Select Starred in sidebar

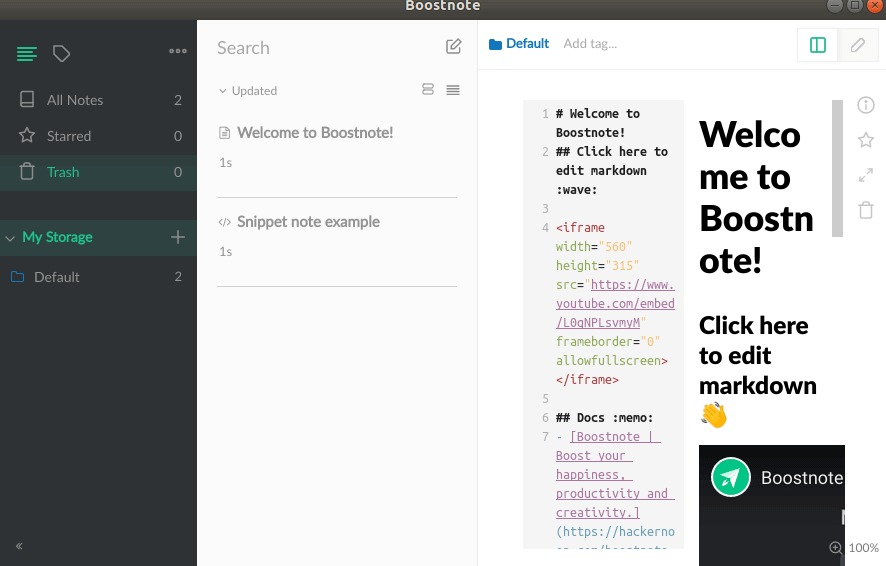coord(98,136)
